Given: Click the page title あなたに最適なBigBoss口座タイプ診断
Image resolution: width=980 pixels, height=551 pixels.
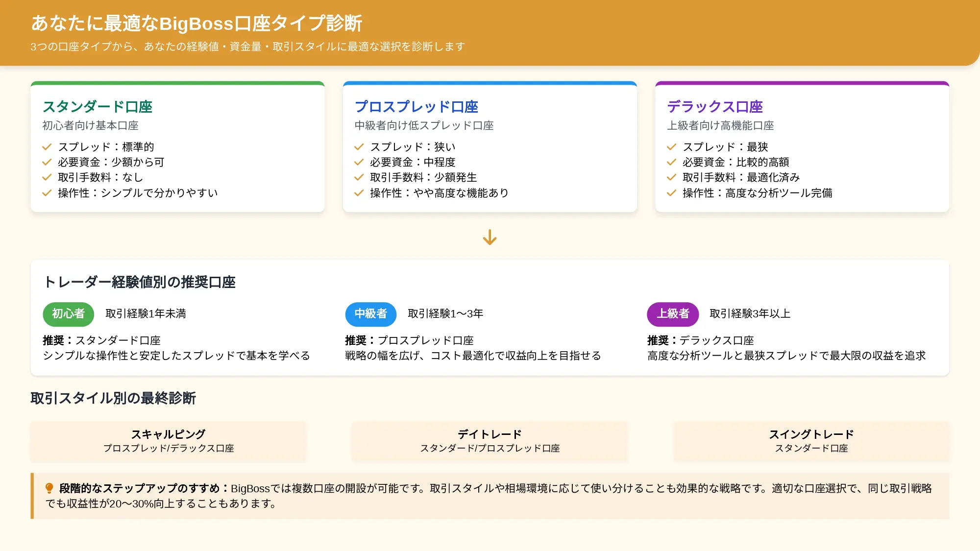Looking at the screenshot, I should click(x=196, y=24).
